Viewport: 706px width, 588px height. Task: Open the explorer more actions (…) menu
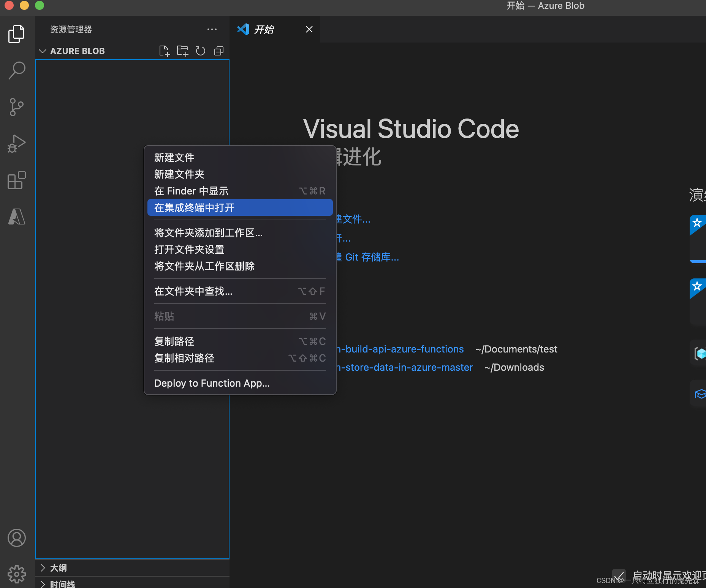(x=212, y=29)
